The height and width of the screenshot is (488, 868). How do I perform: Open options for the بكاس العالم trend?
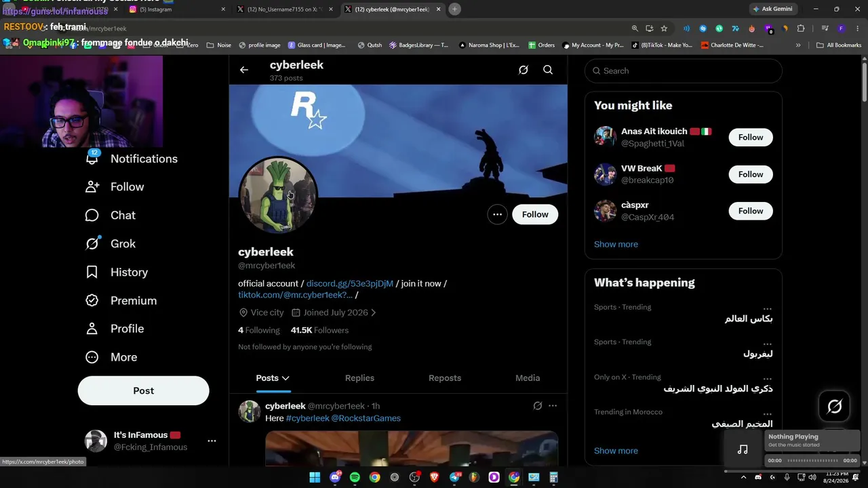point(767,308)
